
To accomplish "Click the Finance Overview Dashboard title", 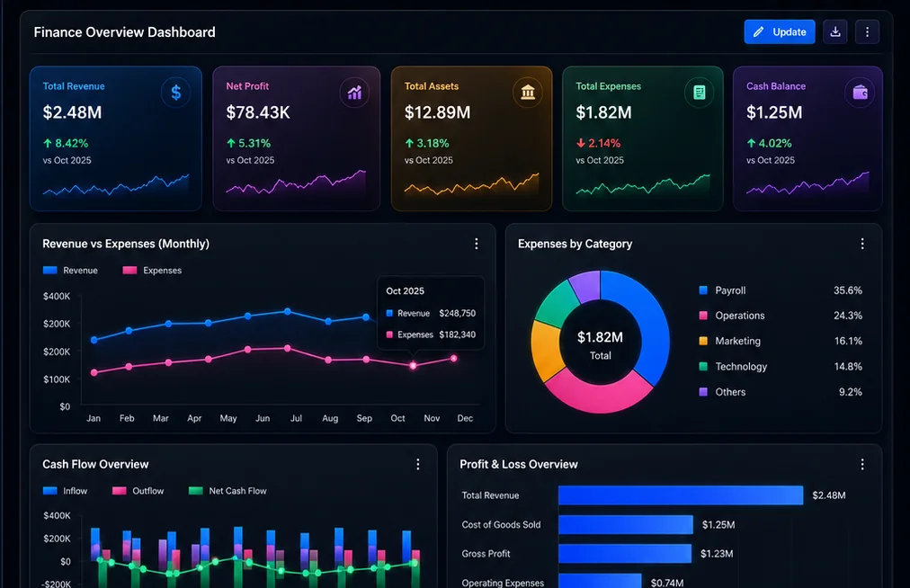I will [x=124, y=32].
